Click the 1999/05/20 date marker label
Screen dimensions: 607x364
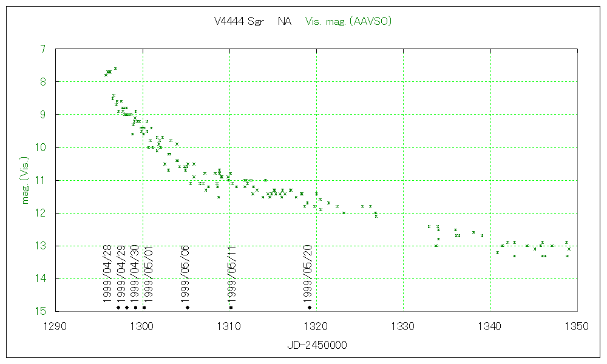coord(308,274)
